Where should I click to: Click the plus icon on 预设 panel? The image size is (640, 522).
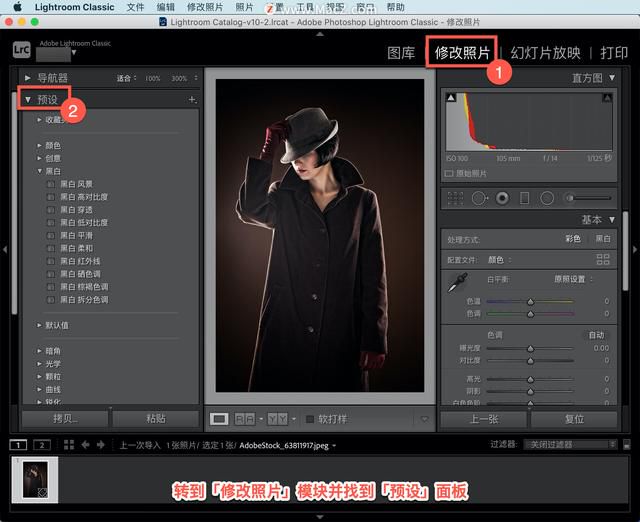point(192,99)
